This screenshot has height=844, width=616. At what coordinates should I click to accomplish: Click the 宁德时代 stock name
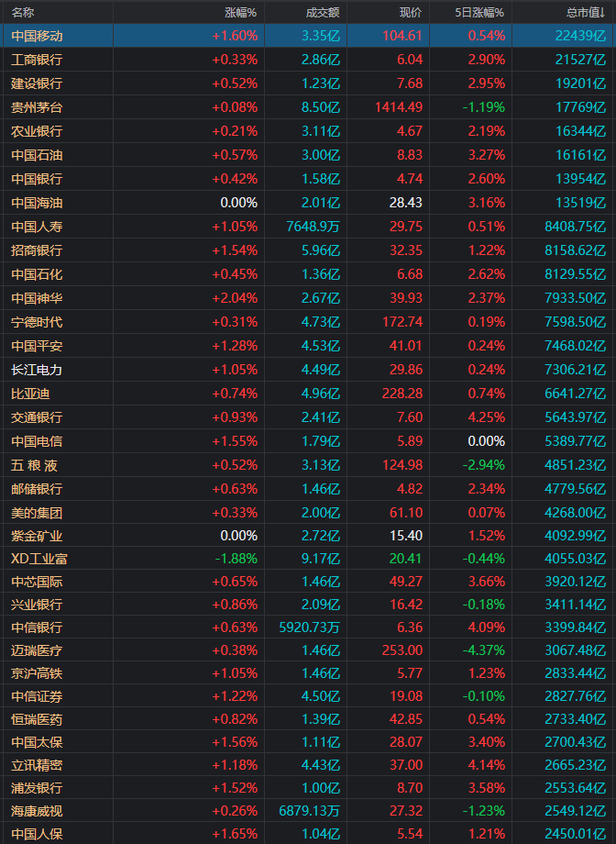click(37, 322)
